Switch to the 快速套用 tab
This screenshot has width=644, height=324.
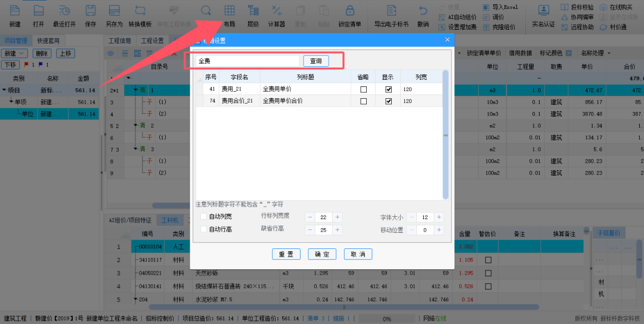click(x=48, y=40)
